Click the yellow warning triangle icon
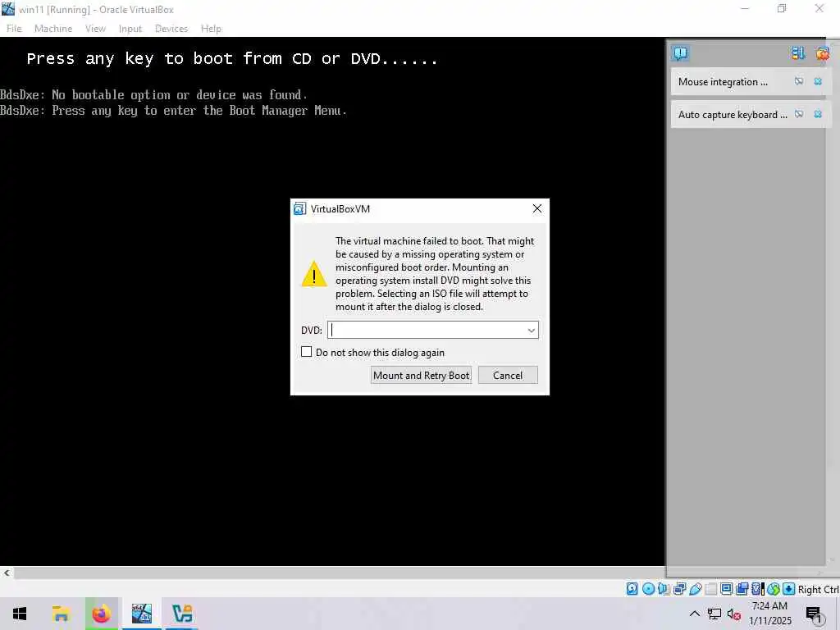Viewport: 840px width, 630px height. tap(314, 274)
